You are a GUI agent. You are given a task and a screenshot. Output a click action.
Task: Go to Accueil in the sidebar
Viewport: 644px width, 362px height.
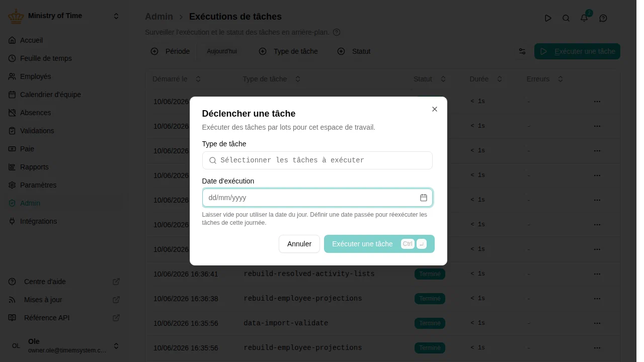coord(64,40)
